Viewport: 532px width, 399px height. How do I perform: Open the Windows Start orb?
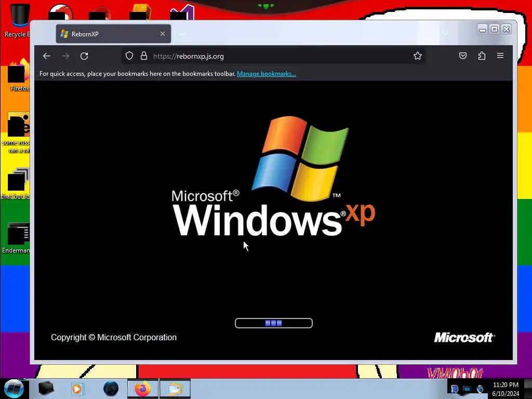click(14, 389)
